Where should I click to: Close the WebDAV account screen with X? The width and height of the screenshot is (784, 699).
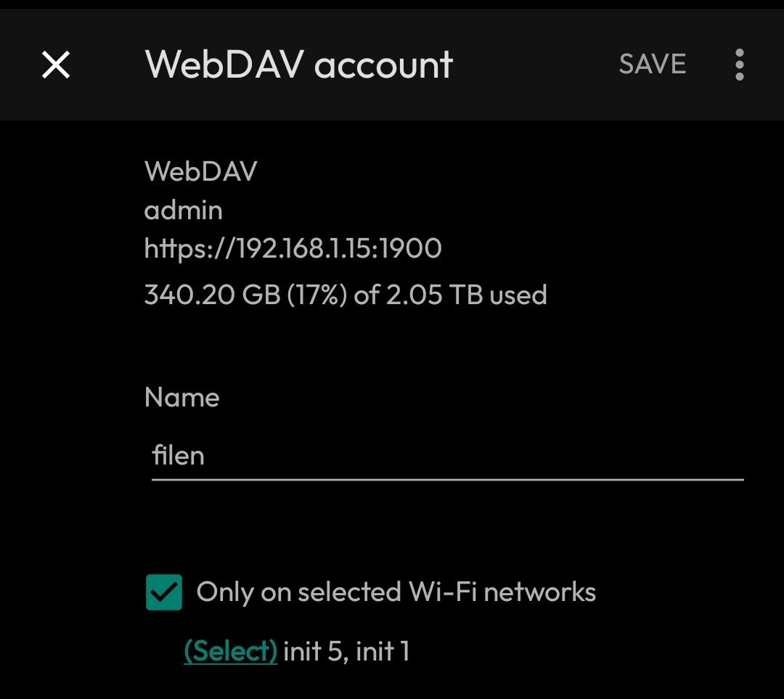pos(56,65)
